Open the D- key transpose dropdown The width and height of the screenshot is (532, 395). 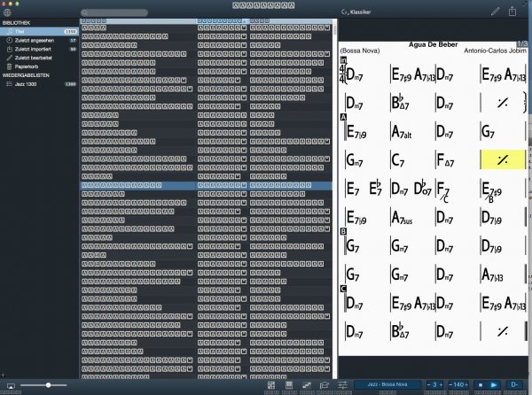513,385
